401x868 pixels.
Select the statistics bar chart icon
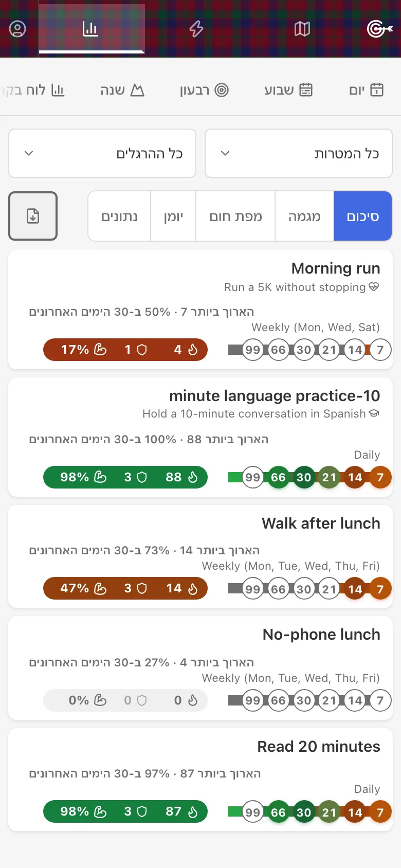pos(90,29)
